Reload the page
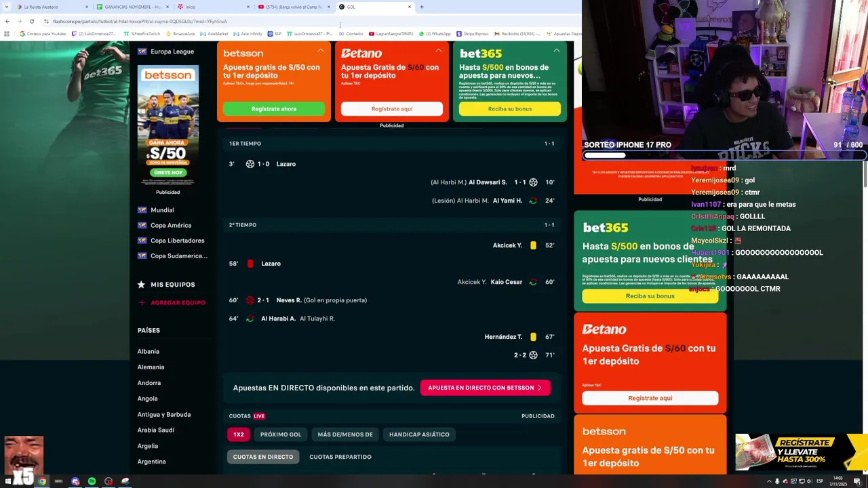 tap(31, 21)
